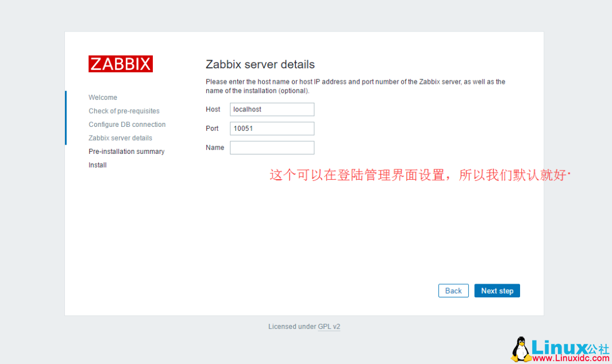Select Zabbix server details sidebar step
The width and height of the screenshot is (612, 364).
click(x=120, y=138)
